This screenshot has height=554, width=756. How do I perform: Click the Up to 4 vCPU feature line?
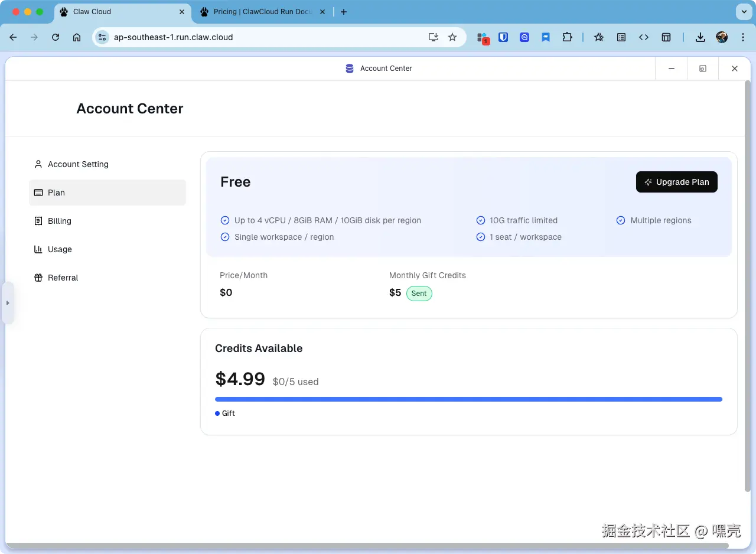[328, 220]
